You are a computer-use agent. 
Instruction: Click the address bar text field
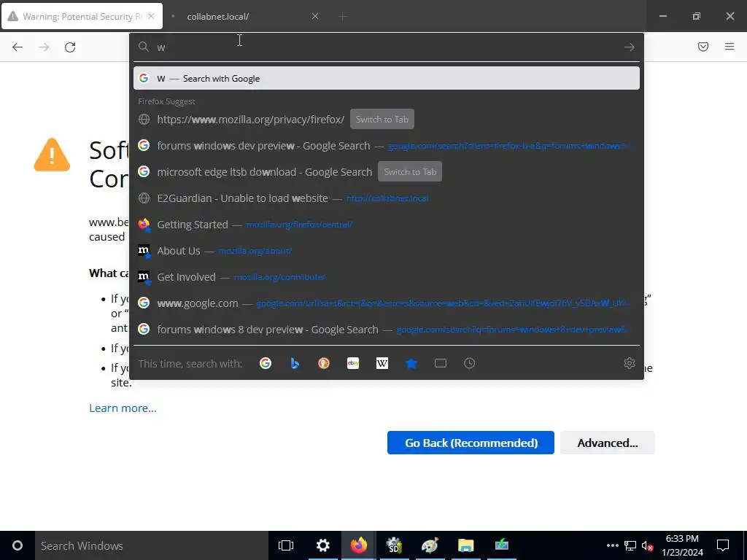pyautogui.click(x=387, y=47)
